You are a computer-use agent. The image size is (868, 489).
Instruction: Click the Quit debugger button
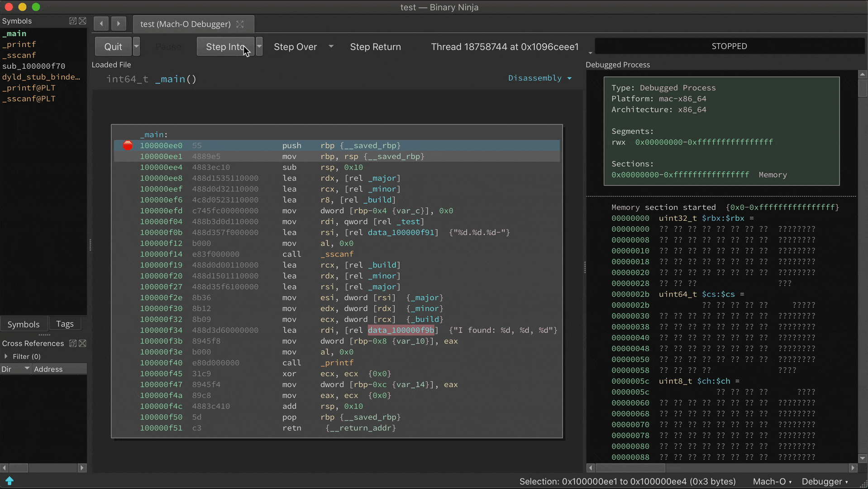113,47
